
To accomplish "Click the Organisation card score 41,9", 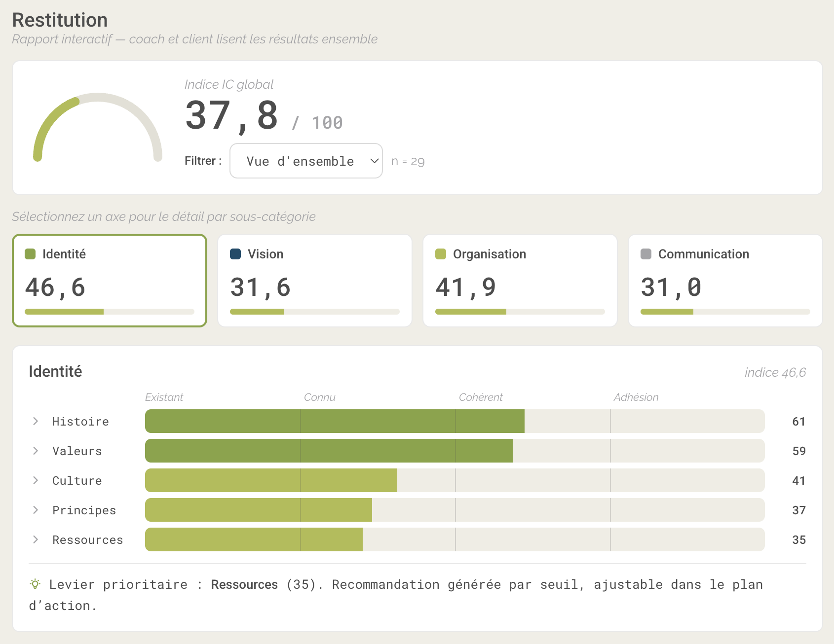I will click(465, 287).
